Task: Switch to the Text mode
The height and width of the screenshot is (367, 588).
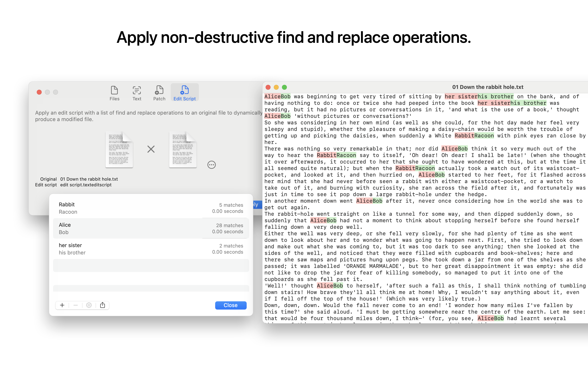Action: point(137,93)
